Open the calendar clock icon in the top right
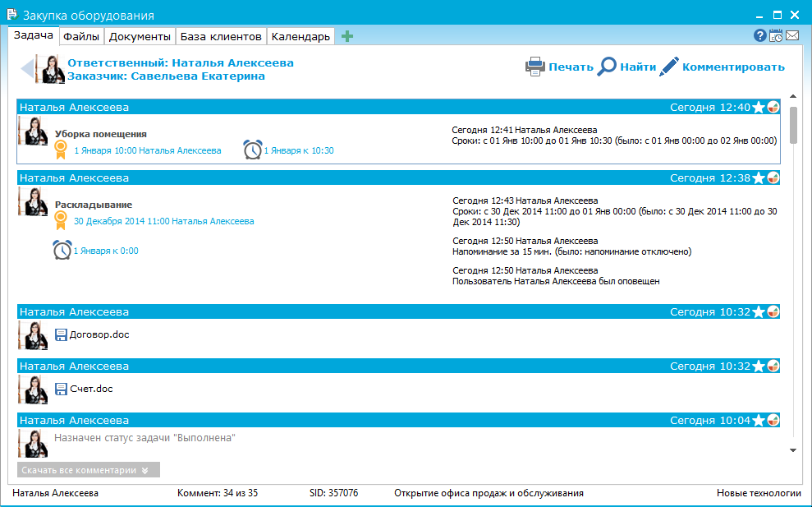 (776, 35)
